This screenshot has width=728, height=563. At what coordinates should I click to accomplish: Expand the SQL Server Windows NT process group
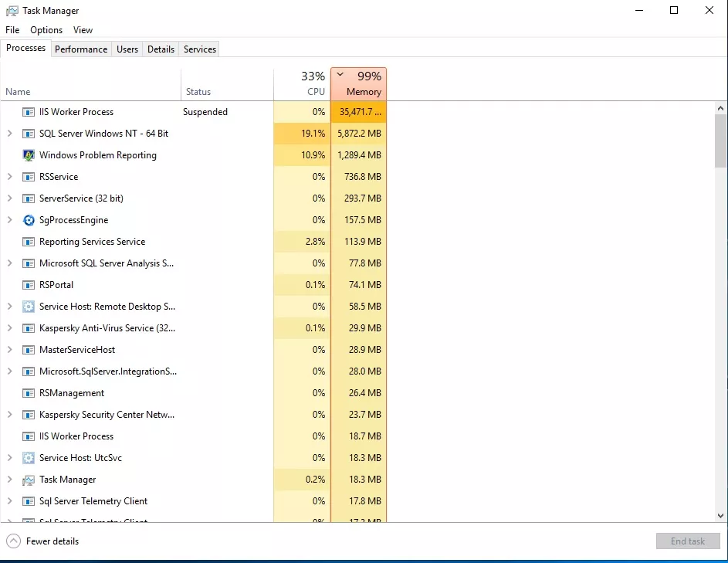[10, 134]
